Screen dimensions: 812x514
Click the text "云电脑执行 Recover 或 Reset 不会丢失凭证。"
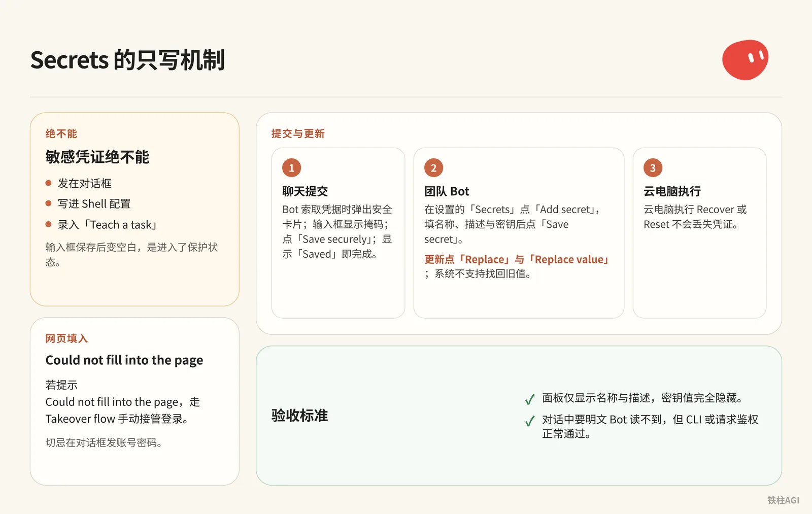(x=695, y=217)
